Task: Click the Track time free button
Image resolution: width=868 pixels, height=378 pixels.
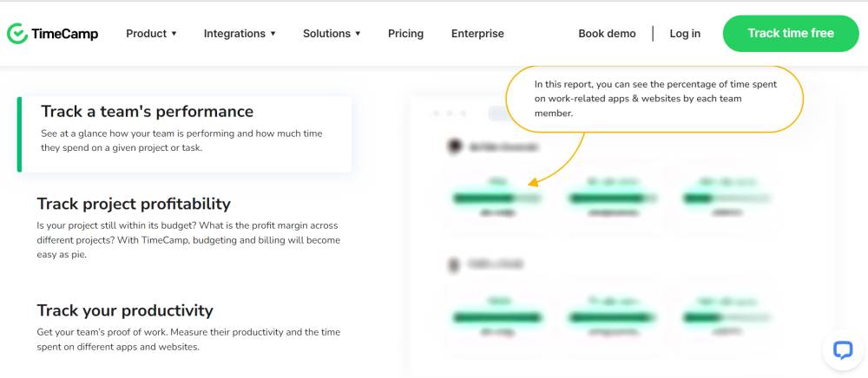Action: tap(791, 34)
